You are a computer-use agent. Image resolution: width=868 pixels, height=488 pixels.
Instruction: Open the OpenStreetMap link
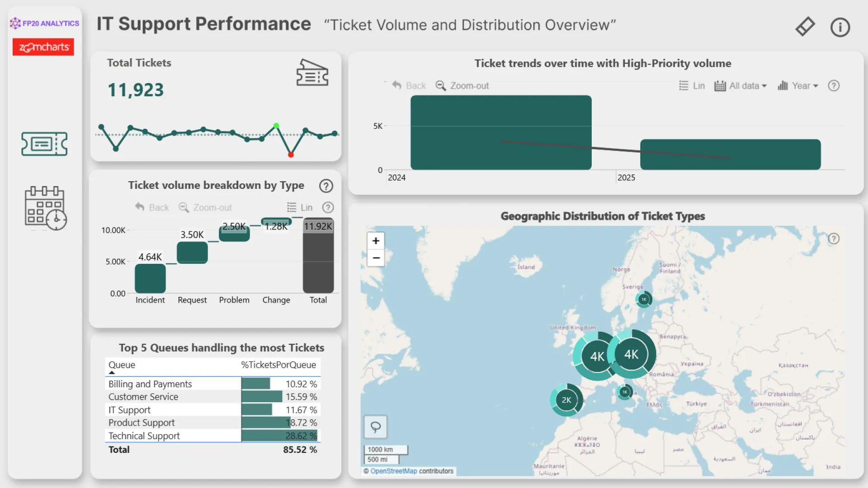coord(394,471)
